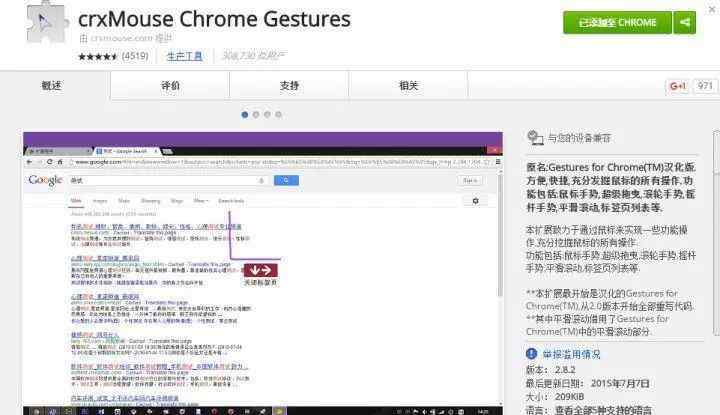Click the Google +1 button
Image resolution: width=720 pixels, height=415 pixels.
678,86
